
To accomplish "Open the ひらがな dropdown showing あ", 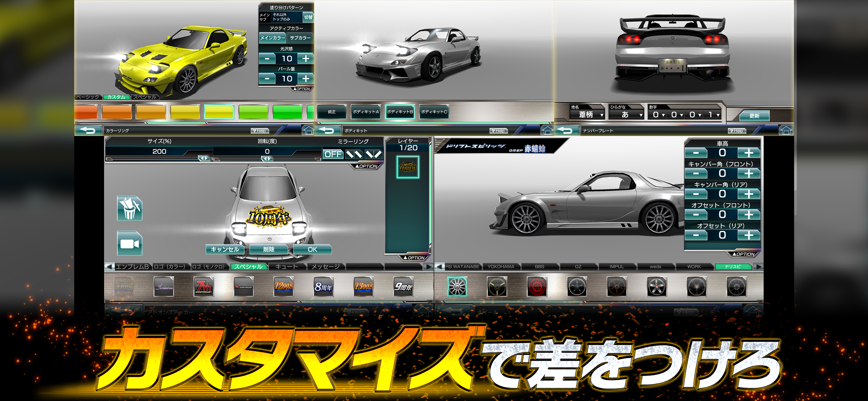I will tap(627, 115).
